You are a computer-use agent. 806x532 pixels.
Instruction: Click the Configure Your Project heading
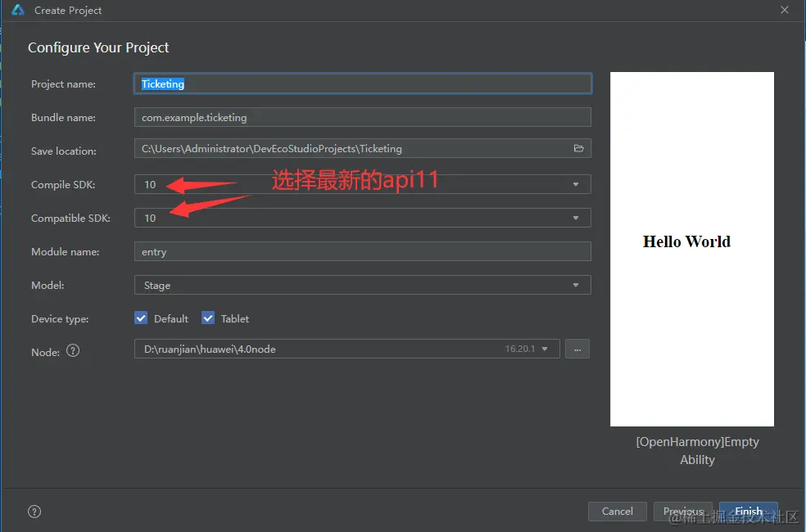click(x=98, y=47)
